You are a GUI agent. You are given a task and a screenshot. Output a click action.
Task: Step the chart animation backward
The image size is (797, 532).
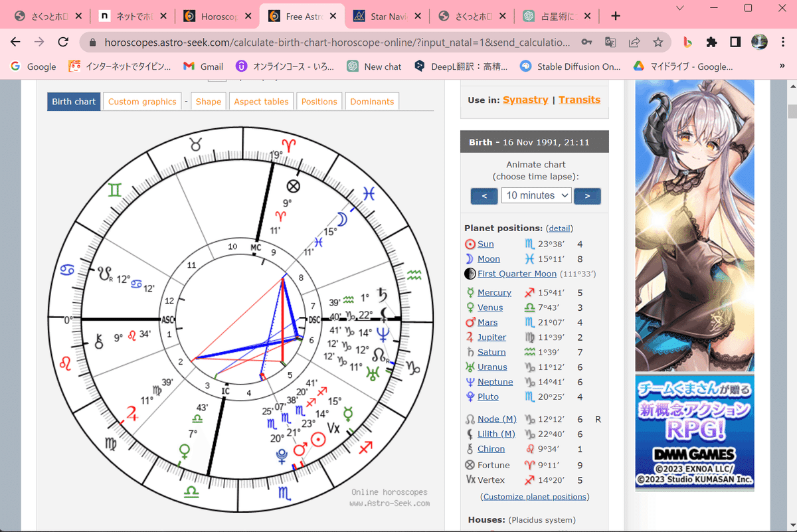(x=484, y=196)
